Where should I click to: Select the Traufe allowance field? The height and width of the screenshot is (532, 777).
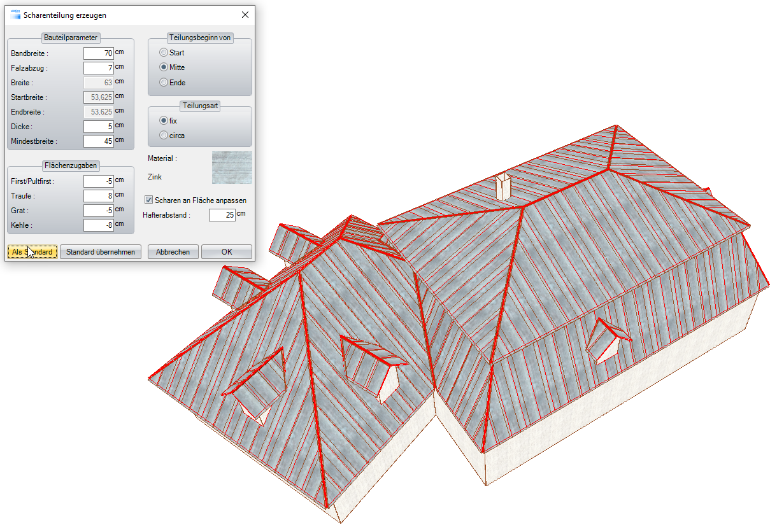click(99, 196)
